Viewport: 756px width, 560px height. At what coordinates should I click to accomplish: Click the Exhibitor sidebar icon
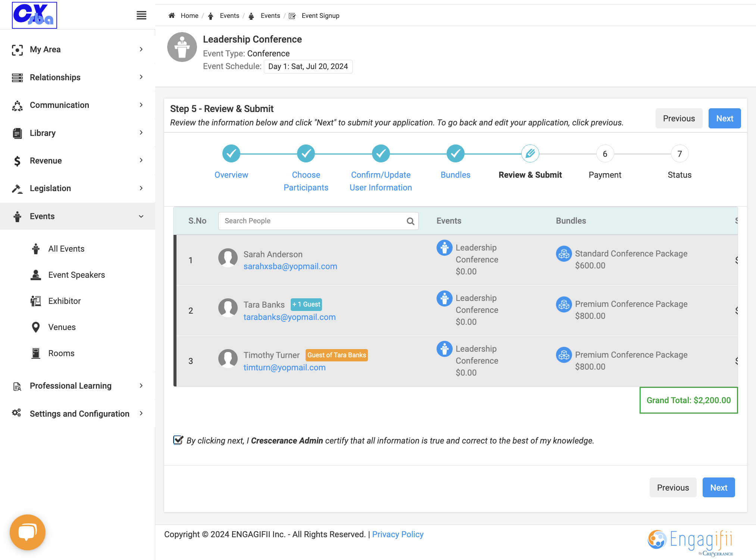(x=36, y=301)
